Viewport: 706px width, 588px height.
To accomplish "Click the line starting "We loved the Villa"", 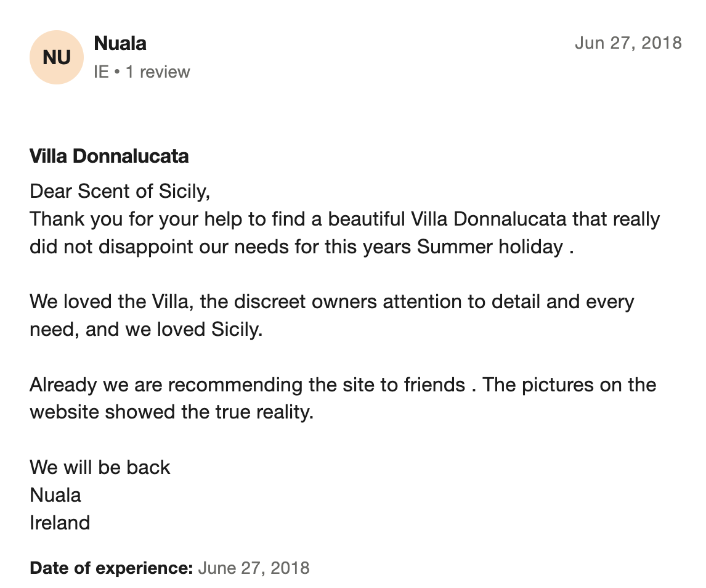I will point(331,302).
